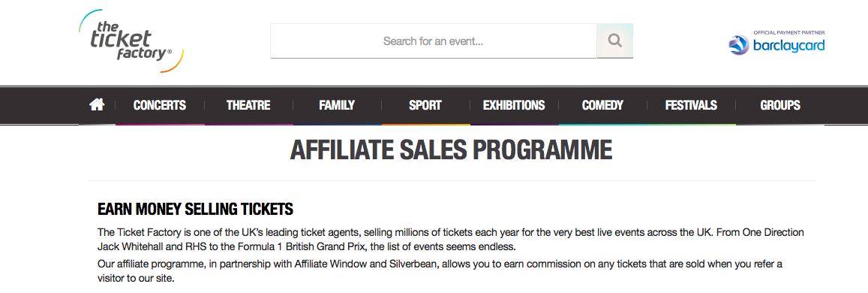Browse the Exhibitions category

pyautogui.click(x=514, y=105)
